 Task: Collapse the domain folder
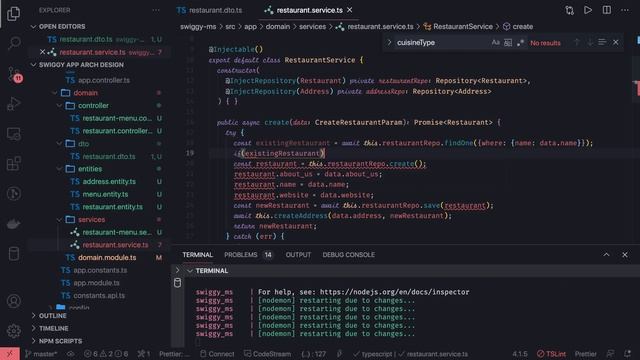click(x=55, y=93)
